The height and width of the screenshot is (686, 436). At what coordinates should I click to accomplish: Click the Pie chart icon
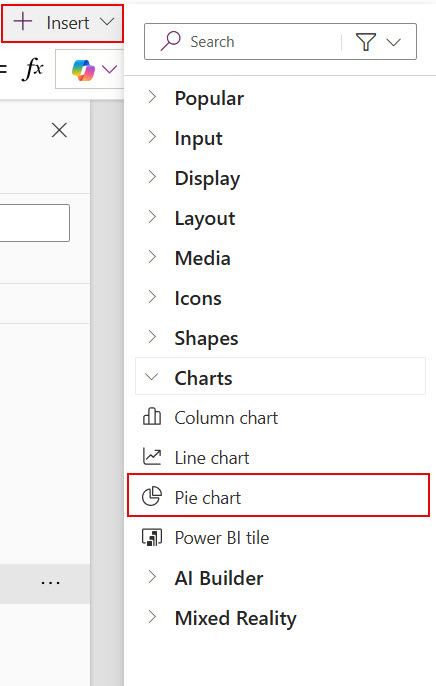point(152,497)
